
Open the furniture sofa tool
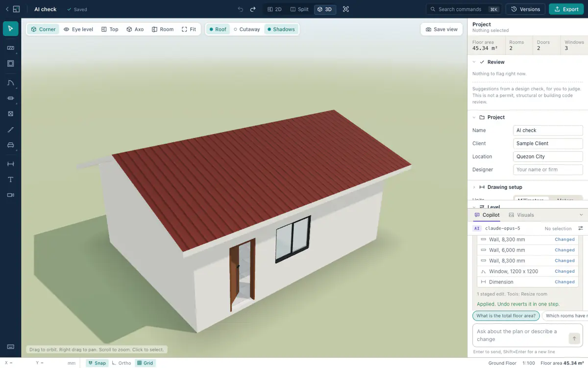(x=10, y=145)
